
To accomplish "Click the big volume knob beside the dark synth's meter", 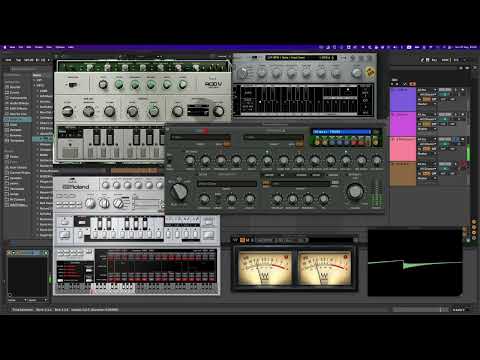I will pyautogui.click(x=355, y=192).
